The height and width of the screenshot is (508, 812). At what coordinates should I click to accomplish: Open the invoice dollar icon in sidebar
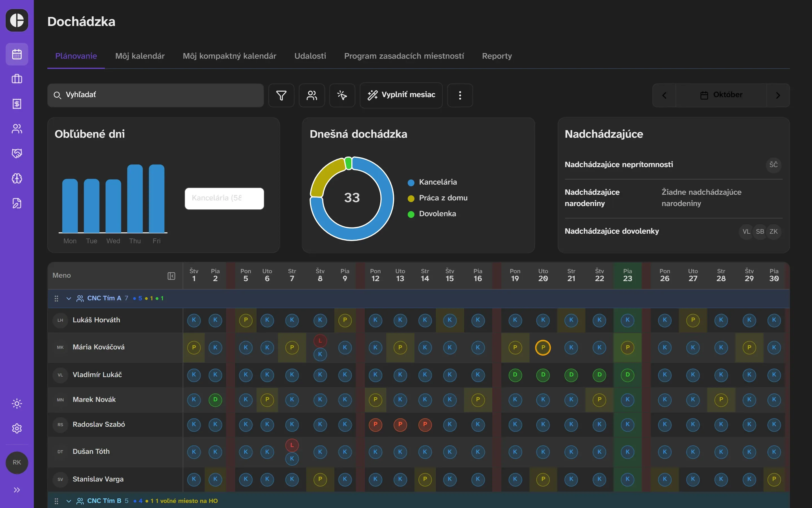17,104
